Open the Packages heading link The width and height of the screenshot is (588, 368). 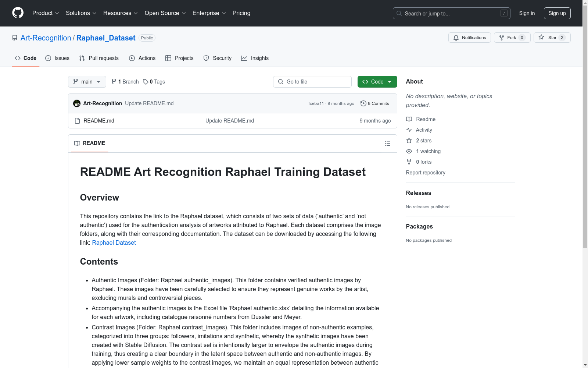click(x=419, y=227)
